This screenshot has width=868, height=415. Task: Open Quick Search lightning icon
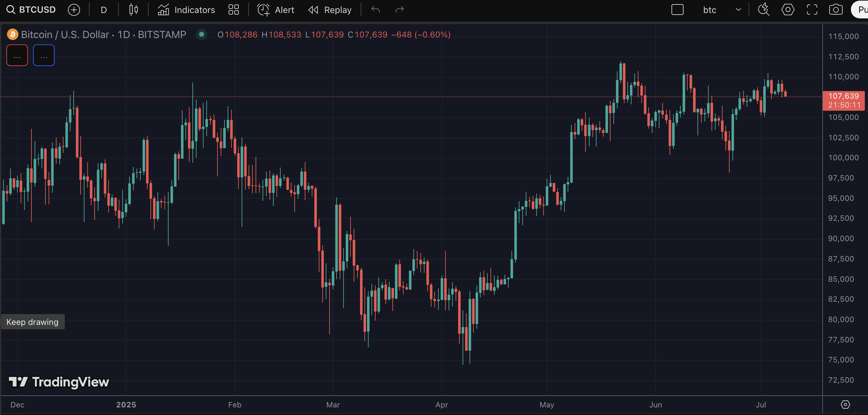coord(764,10)
